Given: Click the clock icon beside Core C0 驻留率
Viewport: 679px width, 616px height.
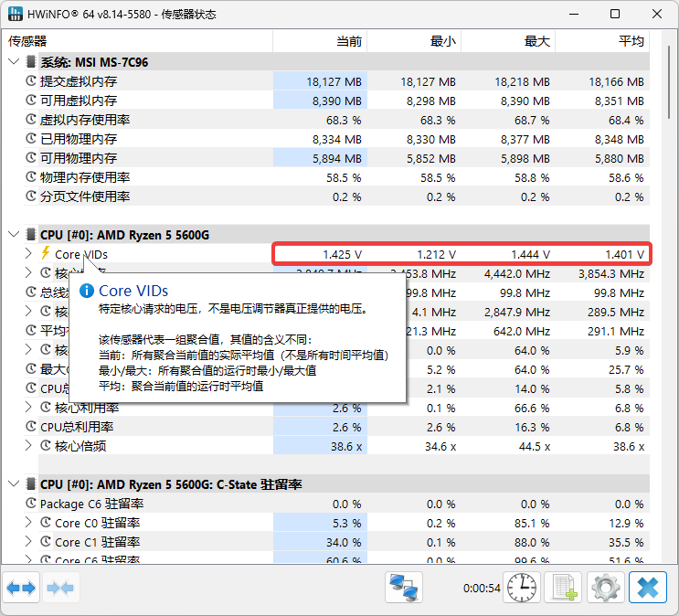Looking at the screenshot, I should click(46, 523).
